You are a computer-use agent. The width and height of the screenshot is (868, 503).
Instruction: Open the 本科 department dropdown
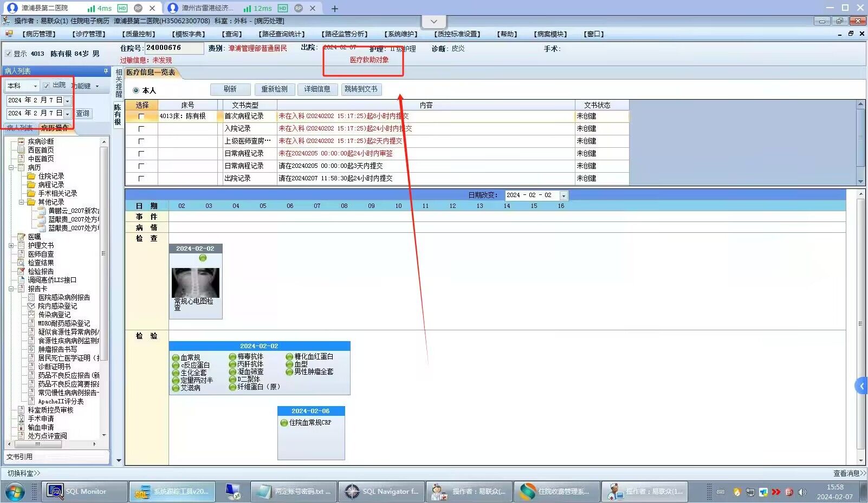pyautogui.click(x=35, y=86)
